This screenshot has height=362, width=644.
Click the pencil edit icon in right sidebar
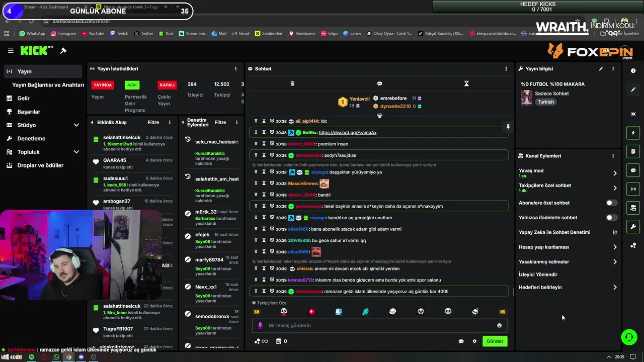coord(633,89)
